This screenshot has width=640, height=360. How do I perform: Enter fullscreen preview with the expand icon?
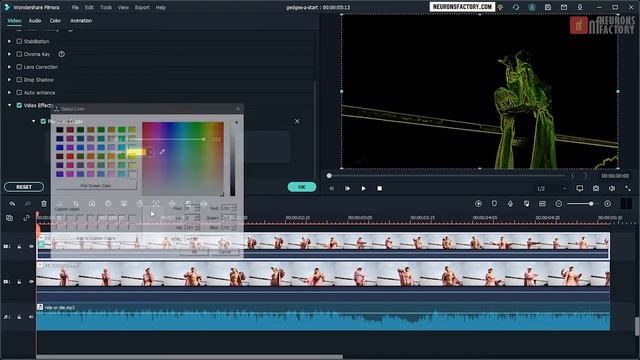pyautogui.click(x=628, y=188)
